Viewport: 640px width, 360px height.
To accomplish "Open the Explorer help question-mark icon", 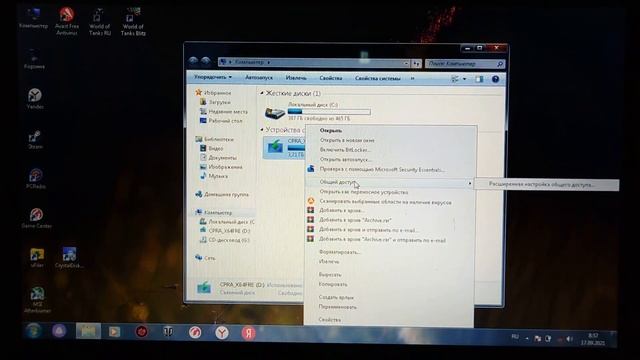I will tap(495, 79).
